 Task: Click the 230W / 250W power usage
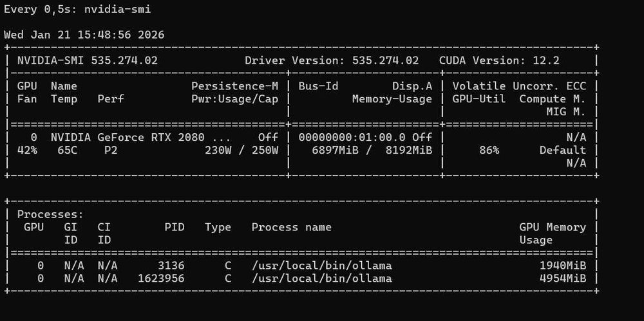(241, 150)
